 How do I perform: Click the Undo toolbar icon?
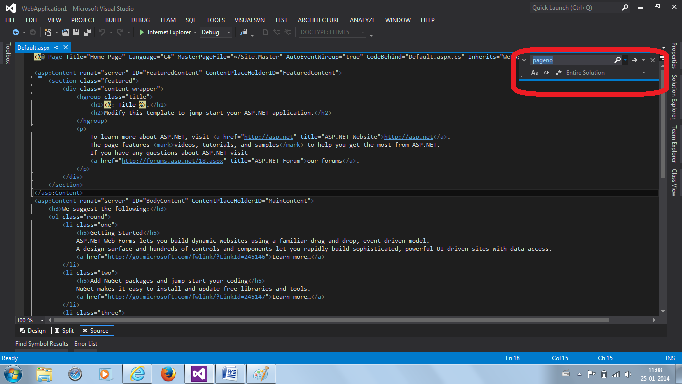click(102, 32)
